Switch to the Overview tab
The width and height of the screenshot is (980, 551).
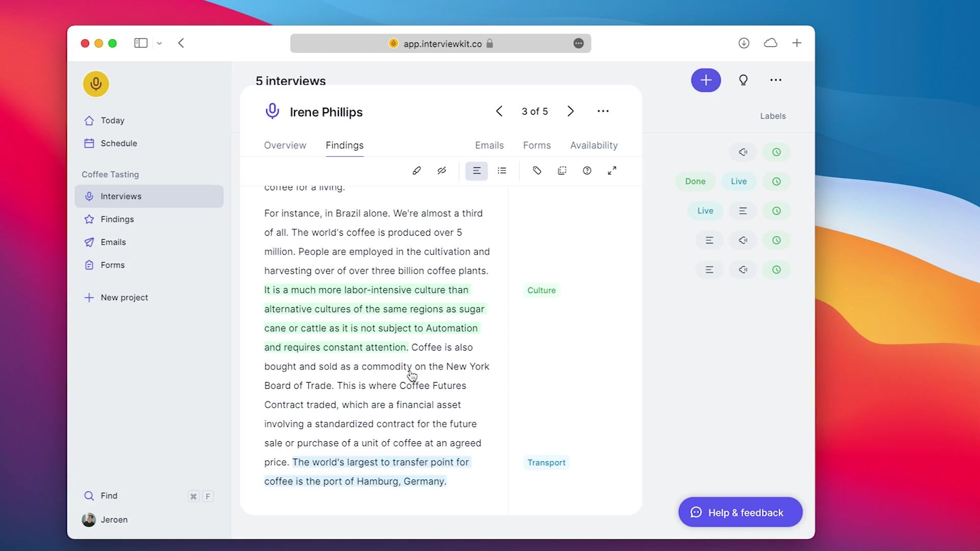(x=285, y=145)
